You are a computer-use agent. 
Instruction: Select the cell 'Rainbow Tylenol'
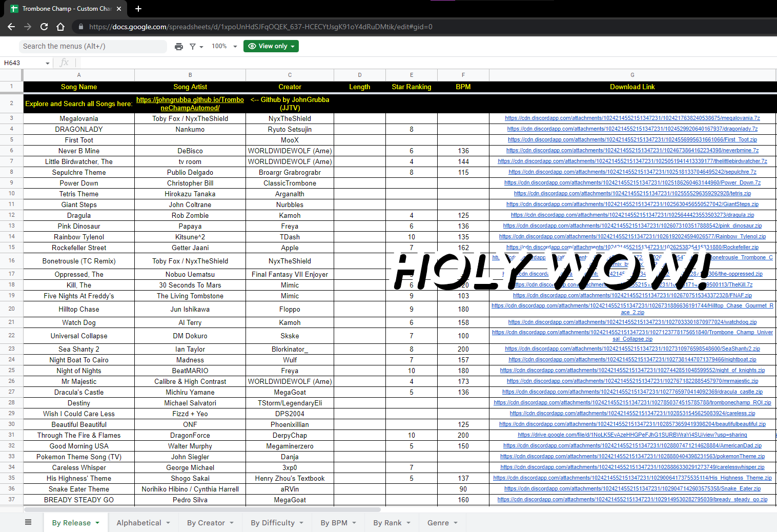[79, 237]
